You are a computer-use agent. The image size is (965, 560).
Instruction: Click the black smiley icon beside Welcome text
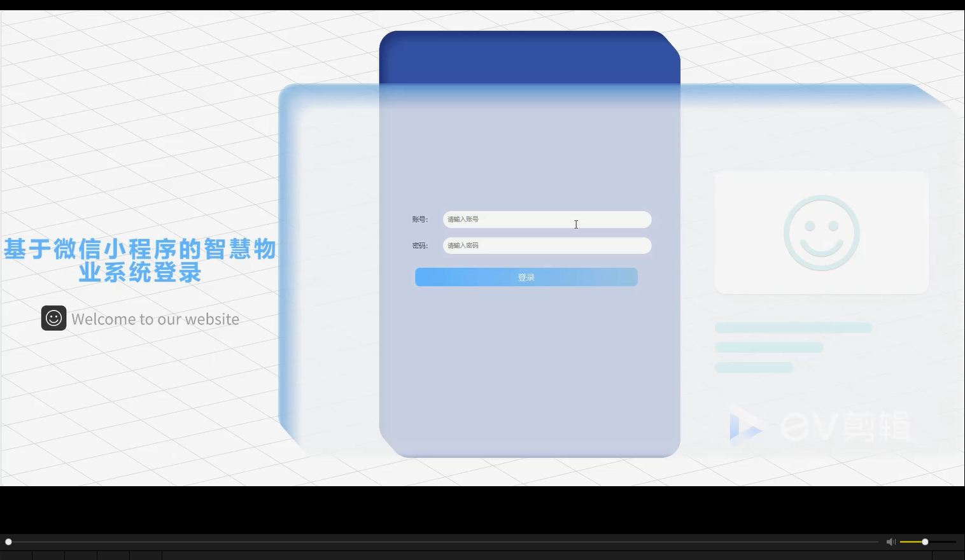53,318
